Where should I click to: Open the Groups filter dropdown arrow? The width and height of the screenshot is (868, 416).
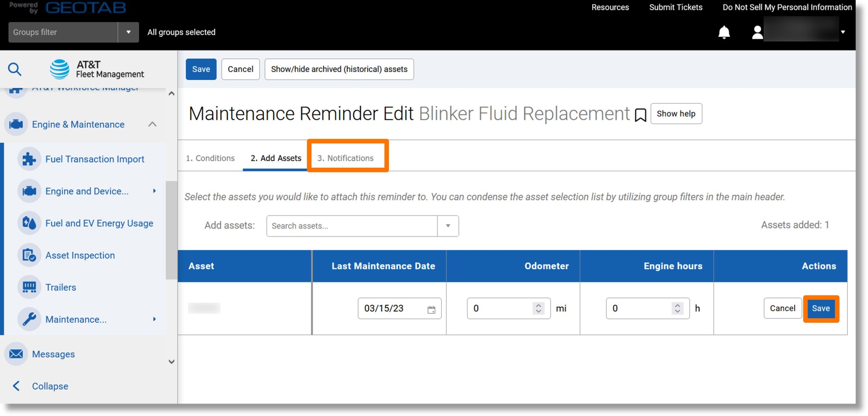[128, 32]
